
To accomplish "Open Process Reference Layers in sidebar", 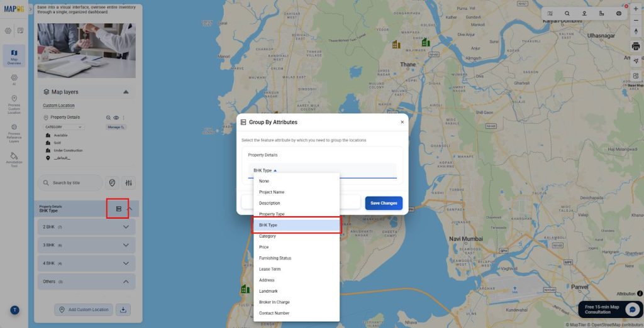I will [14, 134].
